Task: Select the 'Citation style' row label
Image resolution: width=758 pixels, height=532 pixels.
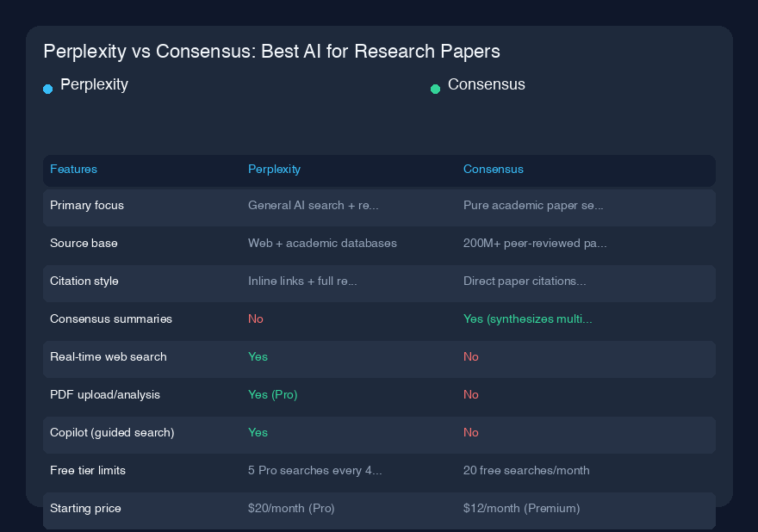Action: 84,281
